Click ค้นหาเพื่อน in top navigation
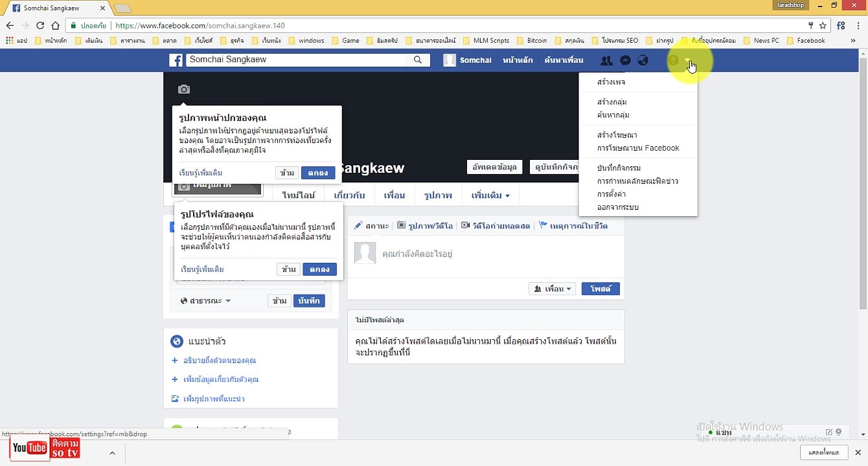Image resolution: width=868 pixels, height=466 pixels. [x=564, y=60]
